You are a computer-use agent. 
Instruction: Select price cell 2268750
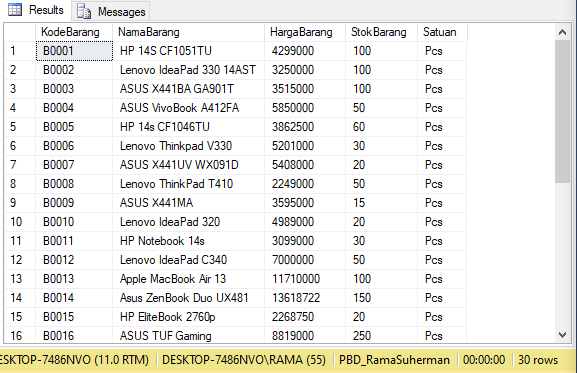(x=305, y=317)
